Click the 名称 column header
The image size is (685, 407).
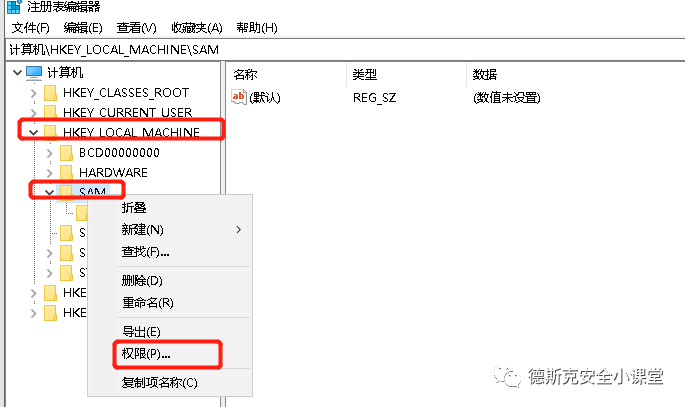click(x=246, y=75)
